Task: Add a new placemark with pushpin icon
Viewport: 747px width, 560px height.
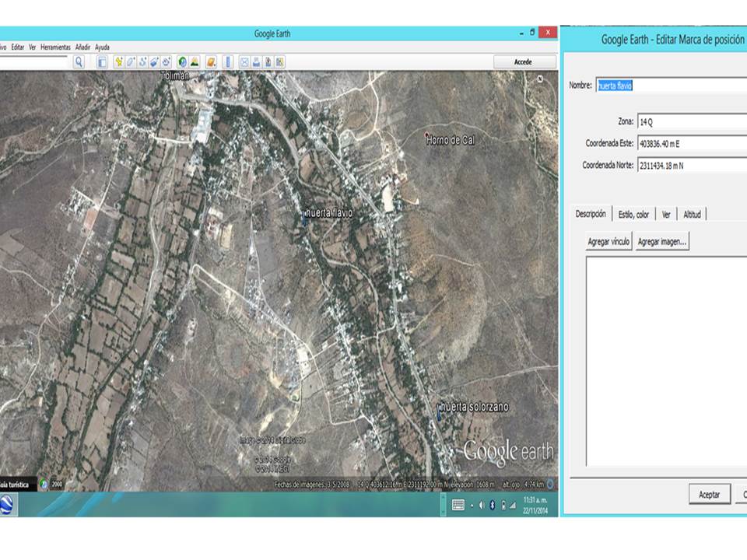Action: [119, 61]
